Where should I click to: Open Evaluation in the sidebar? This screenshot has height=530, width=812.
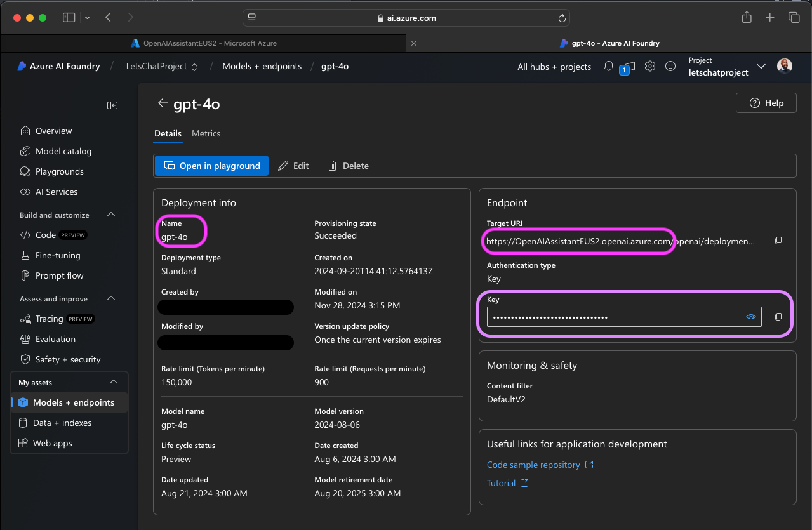pyautogui.click(x=55, y=339)
